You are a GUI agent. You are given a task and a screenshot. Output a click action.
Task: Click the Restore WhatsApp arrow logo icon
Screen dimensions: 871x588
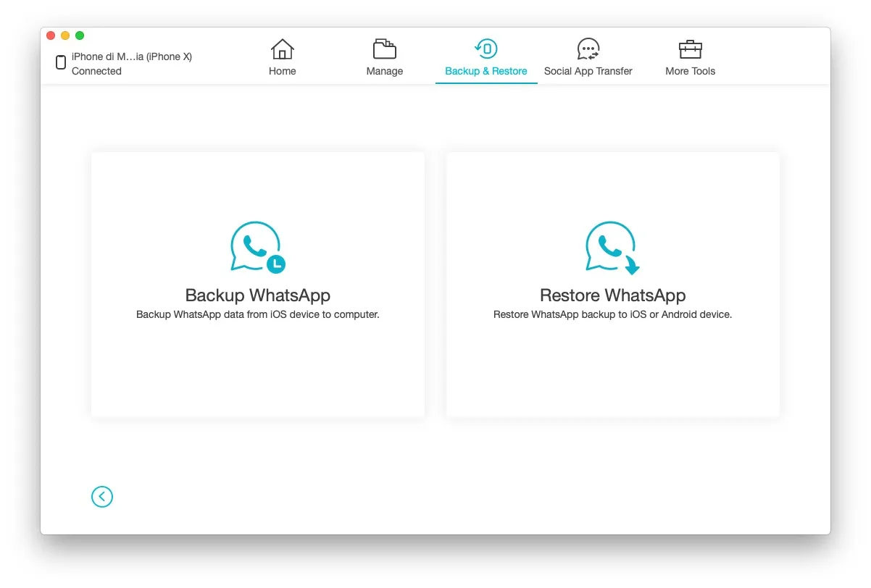612,246
